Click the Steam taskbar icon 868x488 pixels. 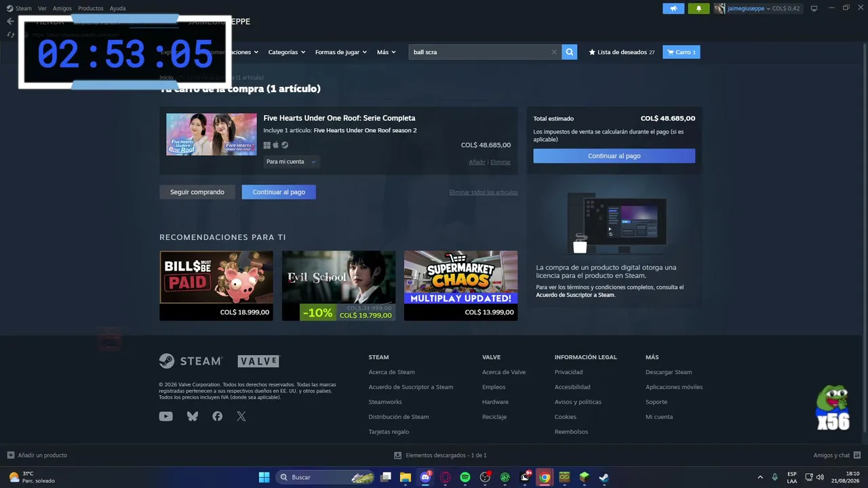click(604, 477)
